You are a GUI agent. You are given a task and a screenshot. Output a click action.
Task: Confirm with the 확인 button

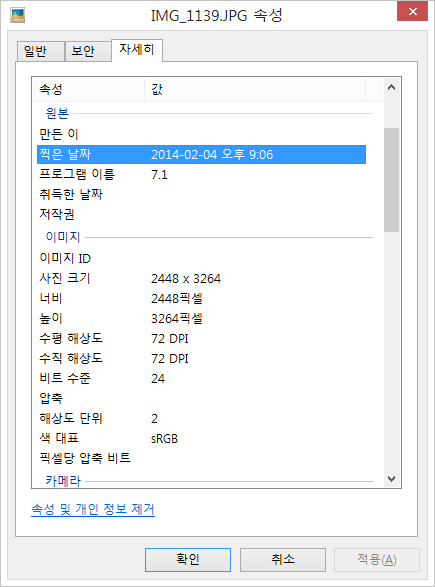pyautogui.click(x=188, y=560)
